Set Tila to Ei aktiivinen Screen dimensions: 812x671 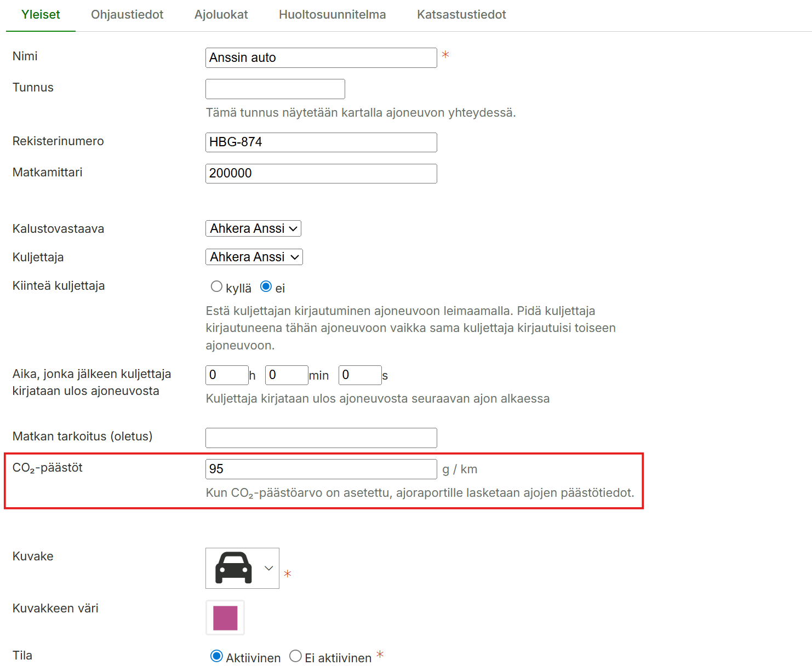point(295,656)
